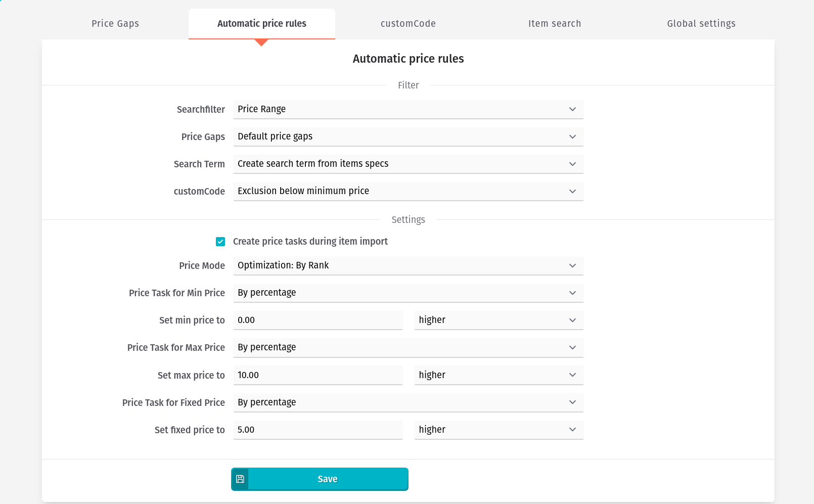Switch to the Price Gaps tab
Screen dimensions: 814x504
pos(115,24)
